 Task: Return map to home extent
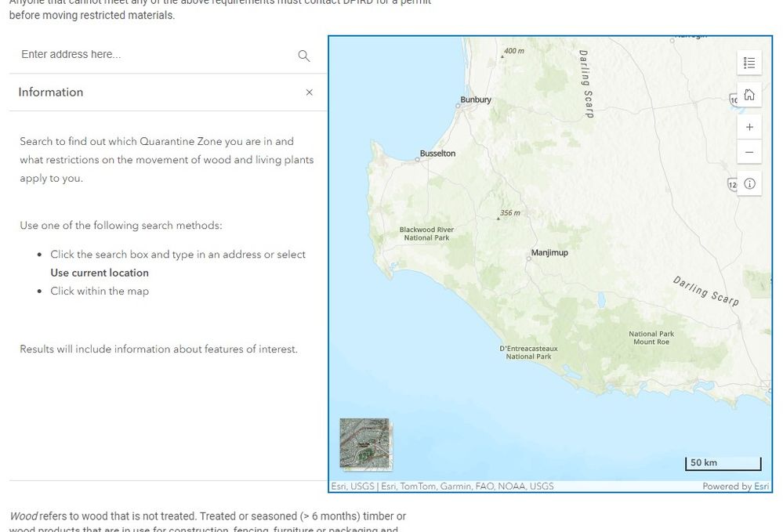coord(749,95)
